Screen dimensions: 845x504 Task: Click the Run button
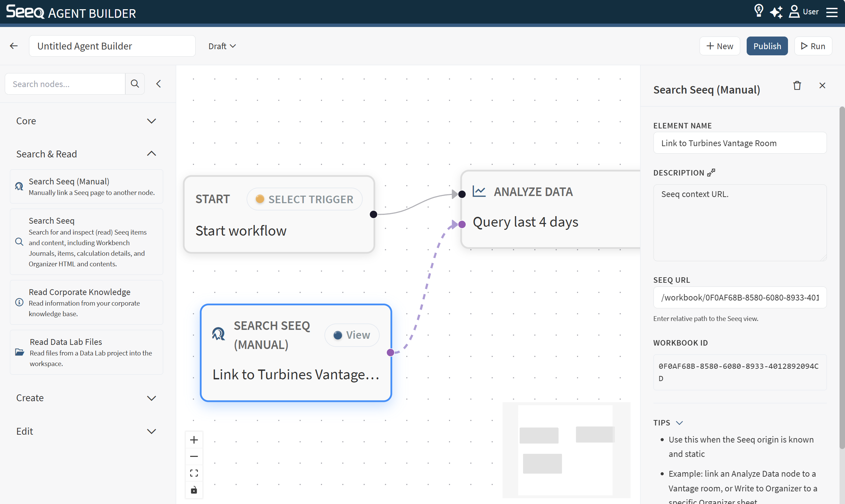point(813,46)
